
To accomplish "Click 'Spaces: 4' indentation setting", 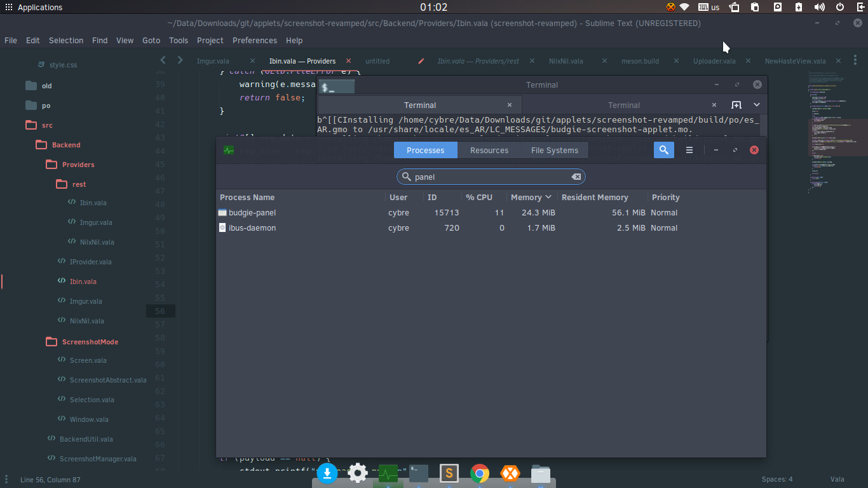I will coord(777,479).
